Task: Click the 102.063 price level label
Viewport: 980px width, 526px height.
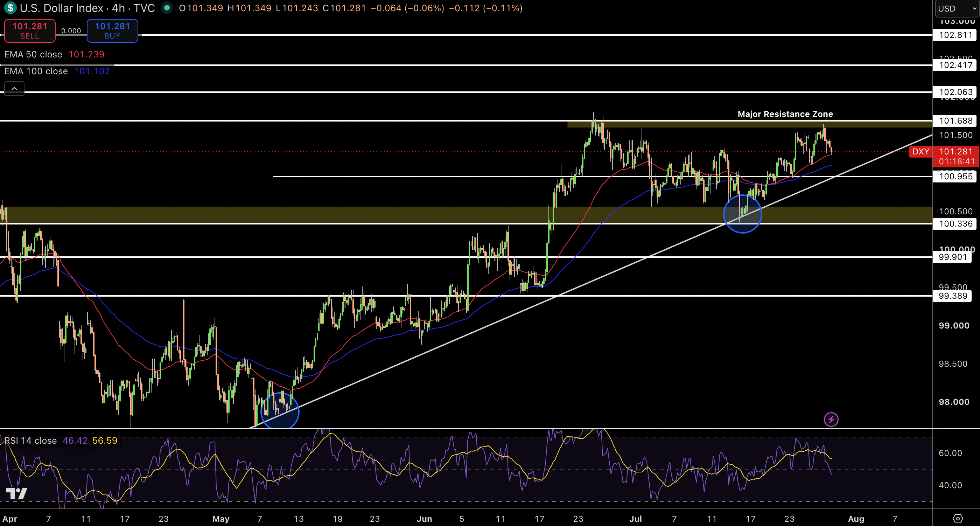Action: [955, 92]
